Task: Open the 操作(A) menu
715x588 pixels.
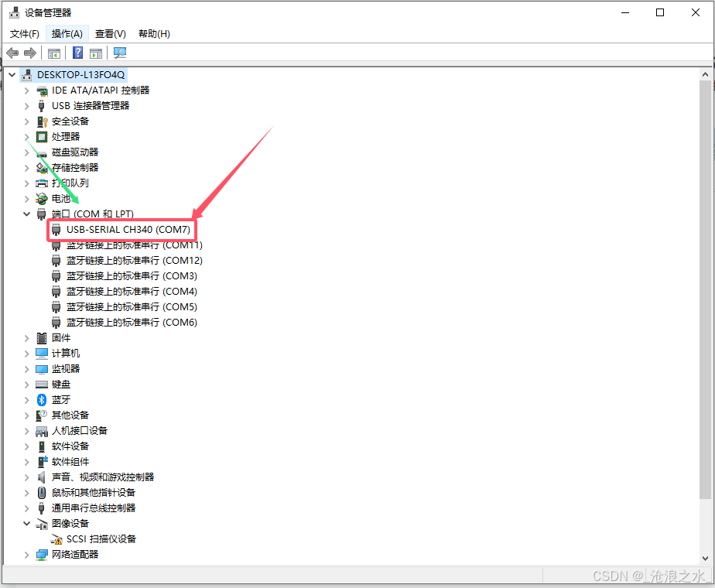Action: [x=67, y=34]
